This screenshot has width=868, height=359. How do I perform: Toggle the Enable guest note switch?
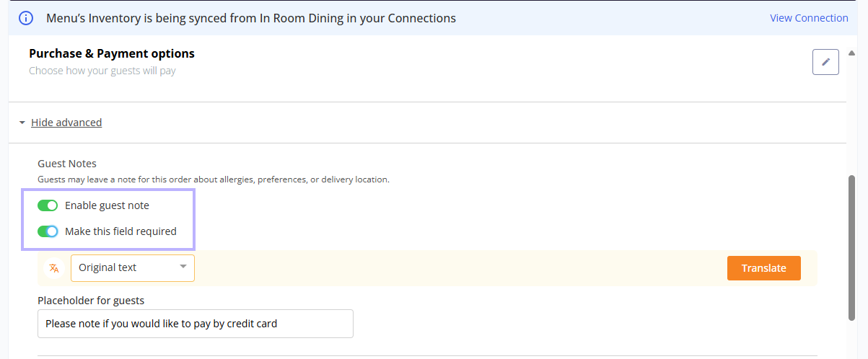pos(48,205)
